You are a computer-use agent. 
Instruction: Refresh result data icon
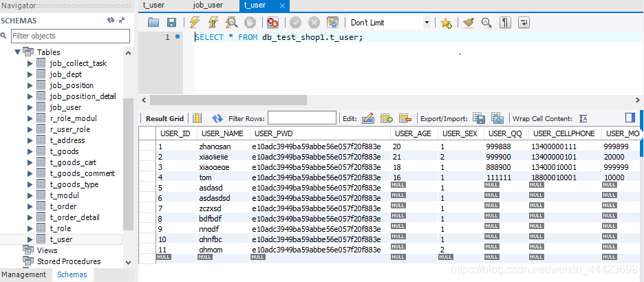click(217, 118)
